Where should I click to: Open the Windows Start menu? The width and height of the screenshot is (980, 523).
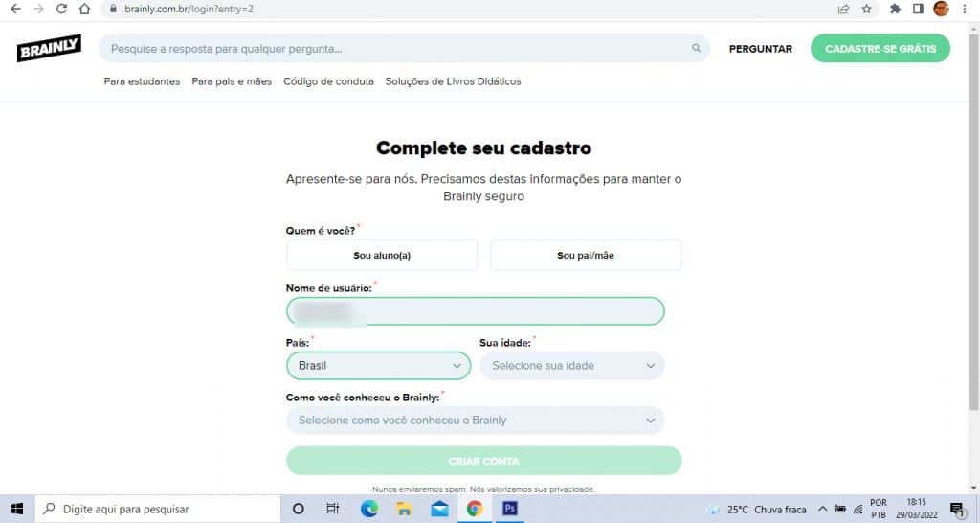(x=17, y=509)
